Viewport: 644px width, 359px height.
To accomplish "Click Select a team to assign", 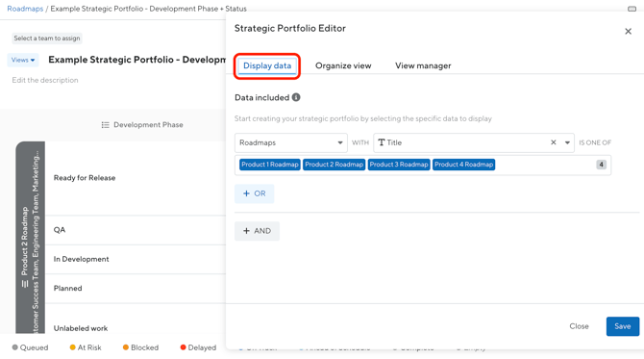I will click(47, 38).
